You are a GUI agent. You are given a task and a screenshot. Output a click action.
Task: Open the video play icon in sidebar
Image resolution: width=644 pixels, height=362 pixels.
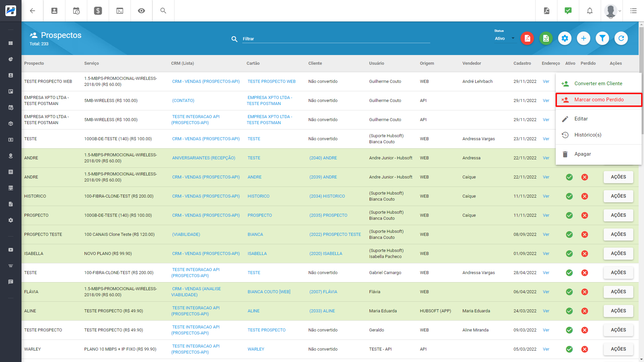pyautogui.click(x=11, y=250)
